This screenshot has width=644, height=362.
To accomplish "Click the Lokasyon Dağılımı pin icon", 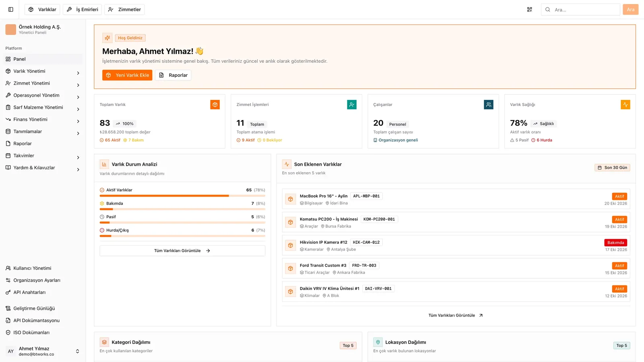I will point(378,342).
